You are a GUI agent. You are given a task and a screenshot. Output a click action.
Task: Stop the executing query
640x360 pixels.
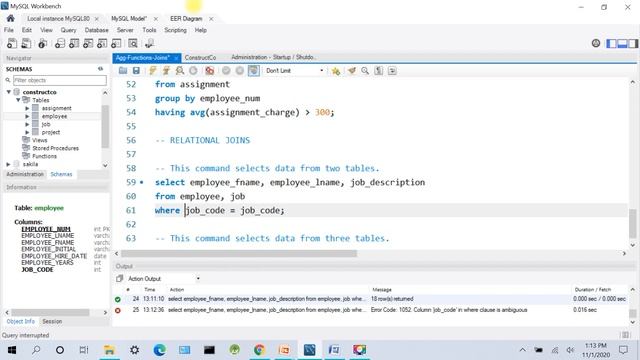click(x=193, y=71)
